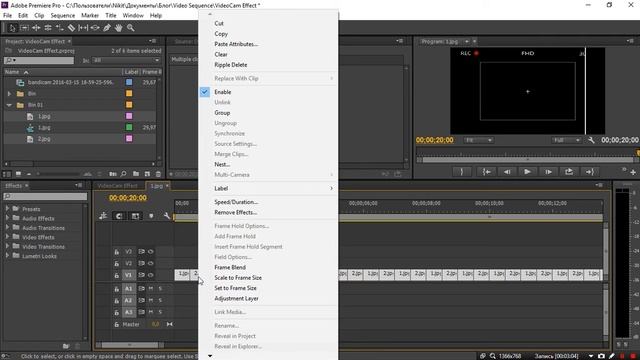
Task: Add Marker in timeline header
Action: (151, 216)
